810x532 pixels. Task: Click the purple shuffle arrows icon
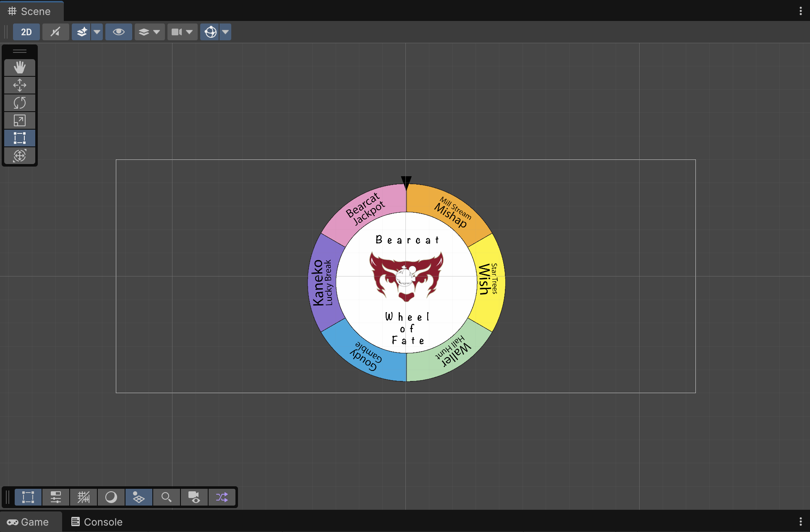point(222,497)
